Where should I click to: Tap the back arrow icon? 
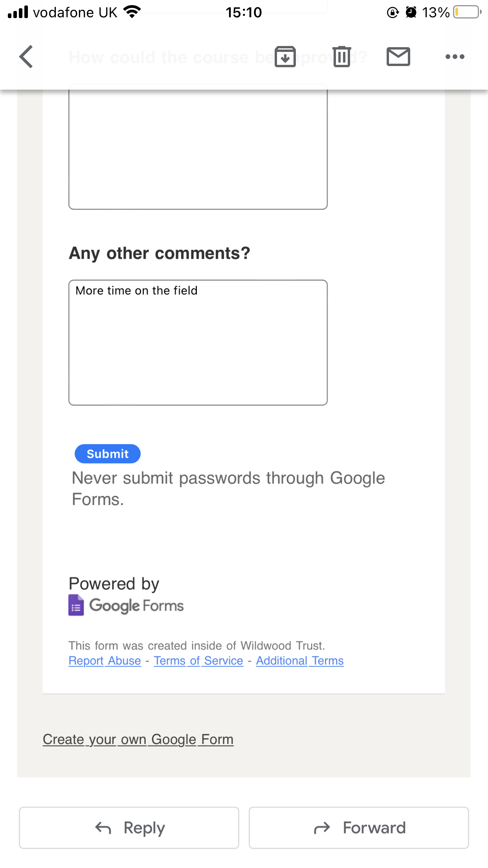click(26, 57)
